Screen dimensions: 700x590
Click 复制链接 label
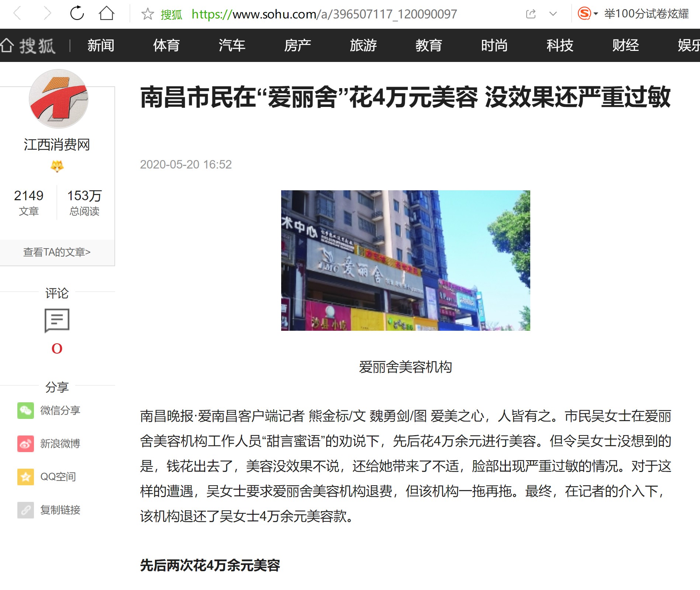60,510
